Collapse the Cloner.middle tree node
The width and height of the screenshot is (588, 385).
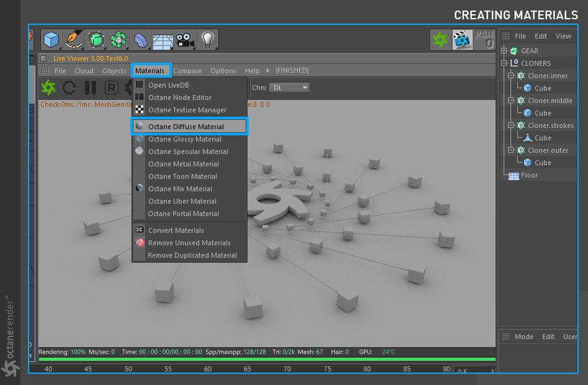tap(510, 101)
